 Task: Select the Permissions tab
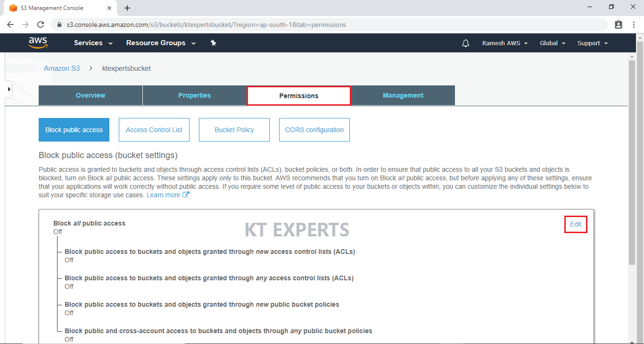[299, 96]
